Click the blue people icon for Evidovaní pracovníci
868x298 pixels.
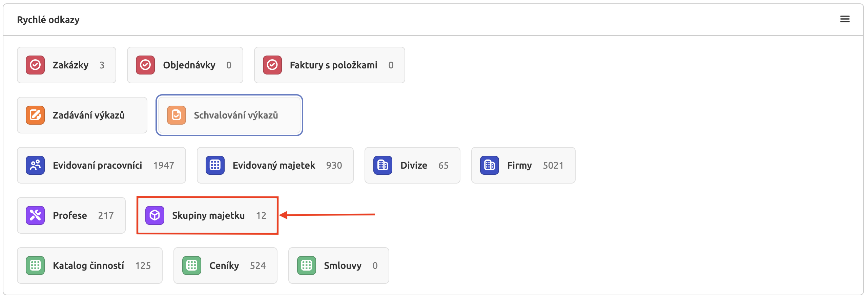point(35,165)
